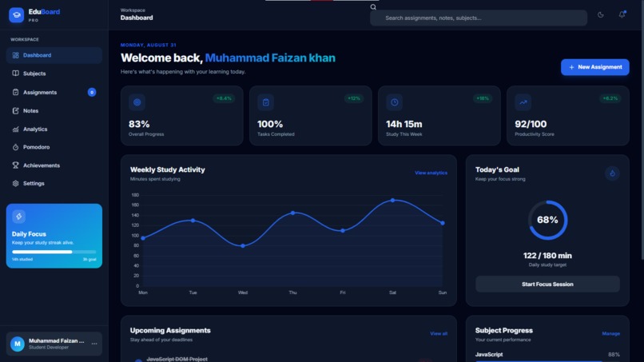Click the flame icon in Today's Goal
This screenshot has width=644, height=362.
coord(612,173)
